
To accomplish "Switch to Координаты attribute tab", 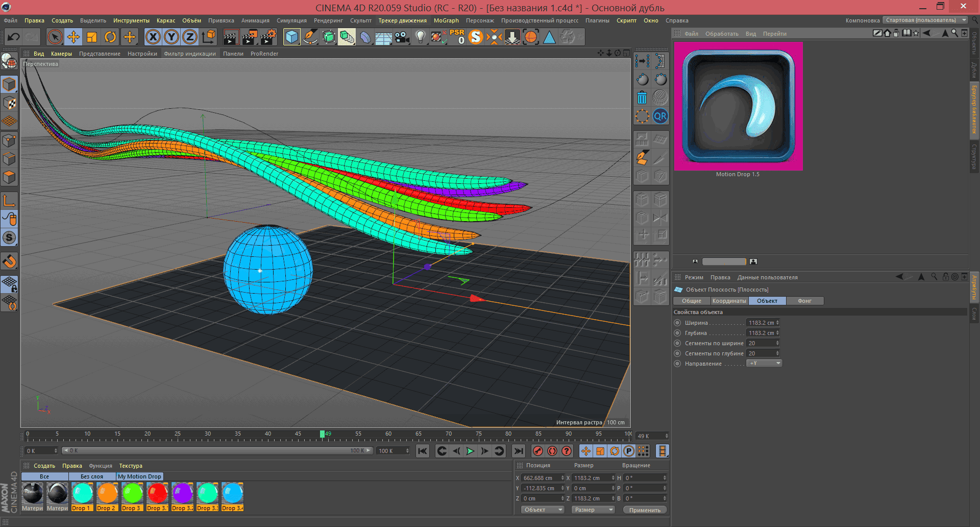I will [729, 301].
